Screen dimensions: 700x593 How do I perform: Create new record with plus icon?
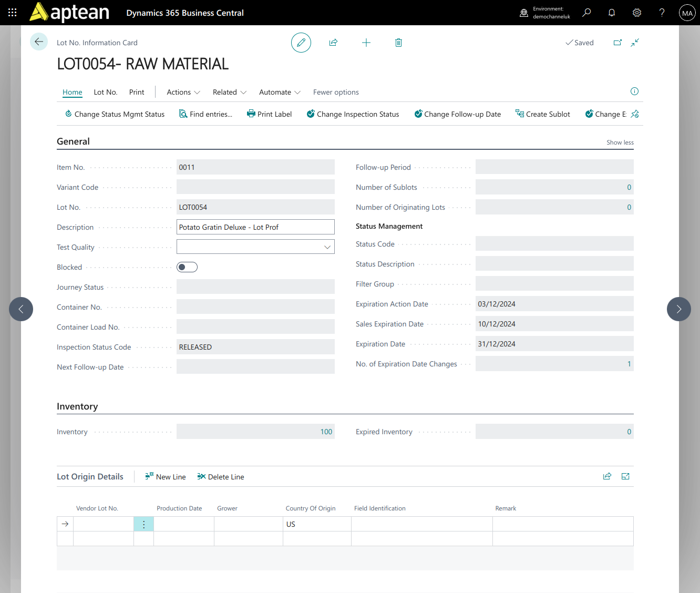[366, 43]
